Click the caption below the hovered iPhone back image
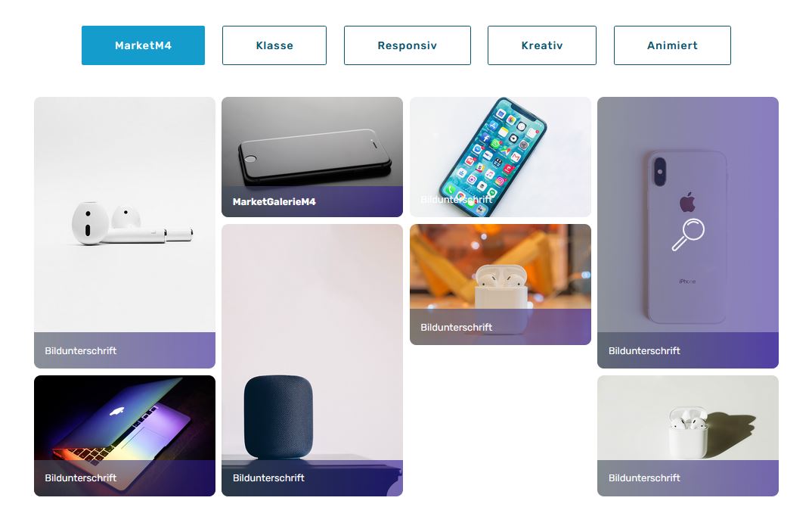Viewport: 812px width, 507px height. click(644, 350)
